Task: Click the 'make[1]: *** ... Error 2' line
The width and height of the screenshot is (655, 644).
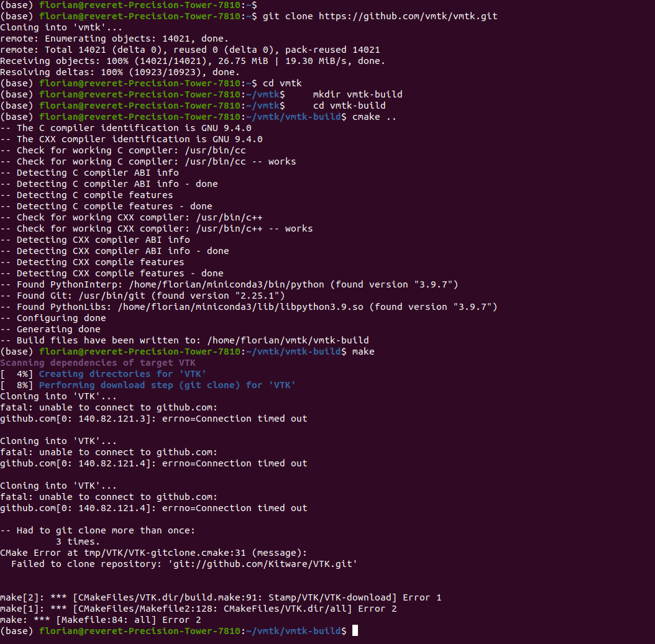Action: (198, 609)
